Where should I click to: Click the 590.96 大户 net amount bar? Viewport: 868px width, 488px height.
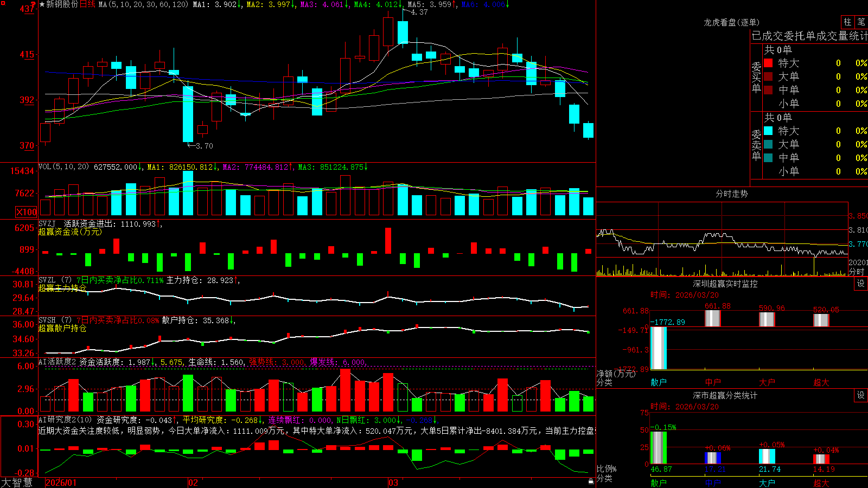(x=767, y=319)
